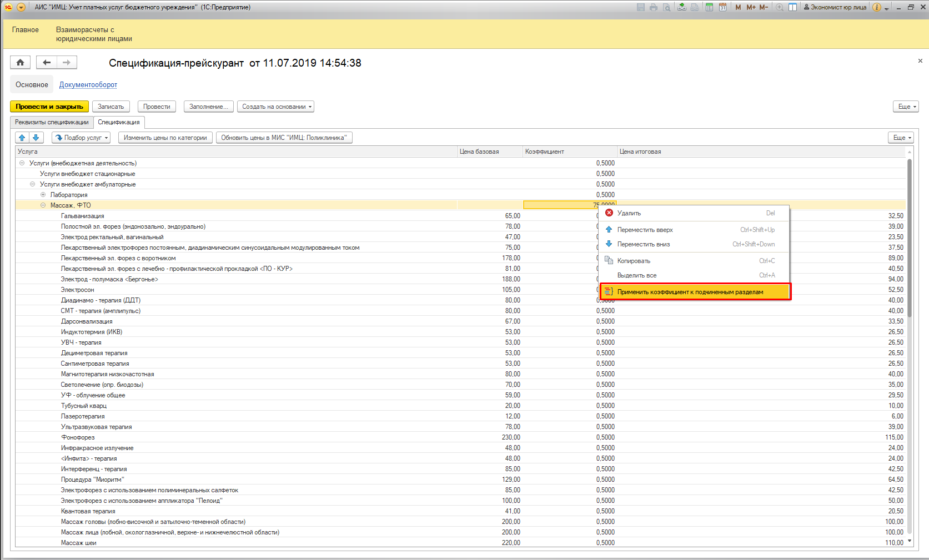Open the 'Создать на основании' dropdown
The height and width of the screenshot is (560, 929).
(275, 107)
